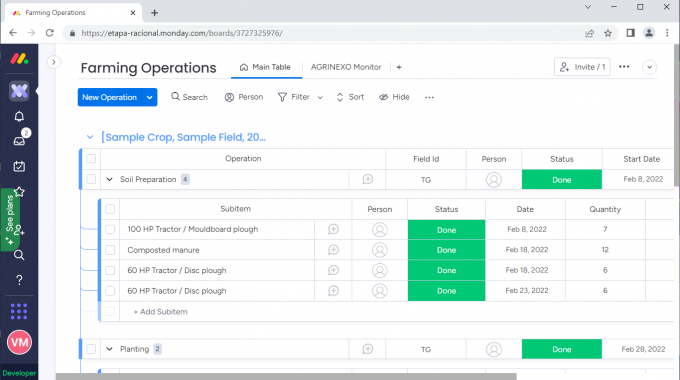This screenshot has height=380, width=680.
Task: Expand the sidebar navigation arrow
Action: click(54, 62)
